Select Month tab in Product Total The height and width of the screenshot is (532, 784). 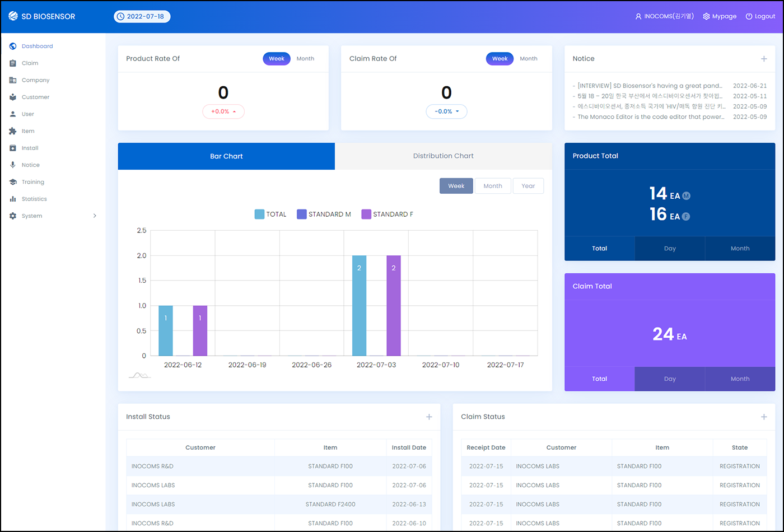pos(740,249)
